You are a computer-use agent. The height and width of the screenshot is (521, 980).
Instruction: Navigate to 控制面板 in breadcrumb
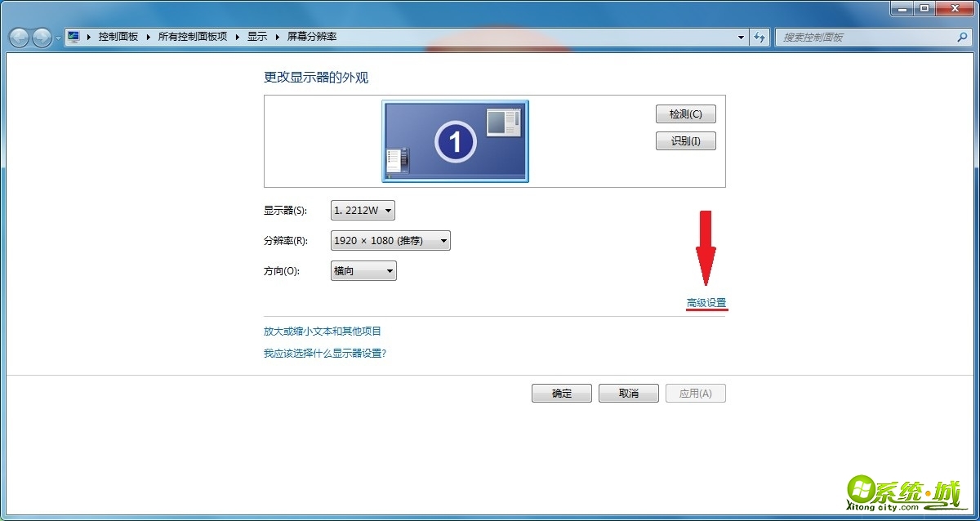pos(118,36)
